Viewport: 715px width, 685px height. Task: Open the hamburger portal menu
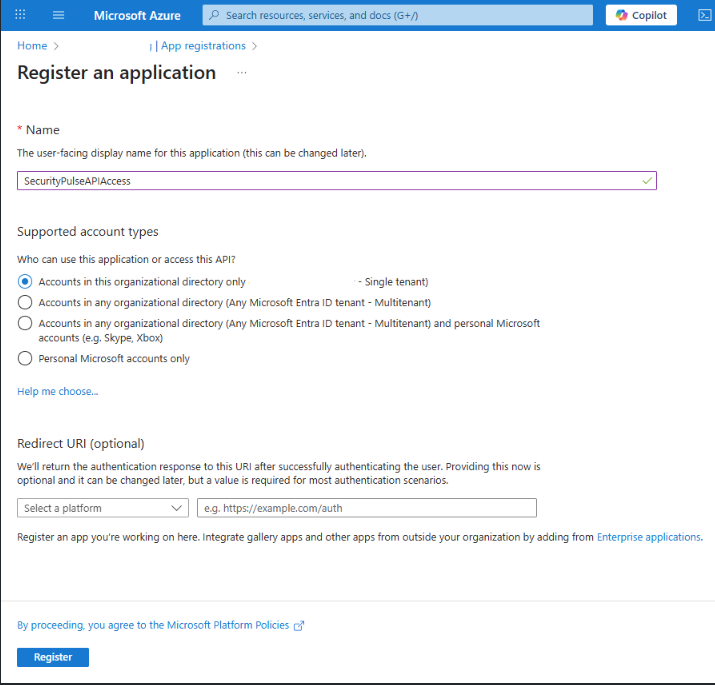click(x=58, y=15)
